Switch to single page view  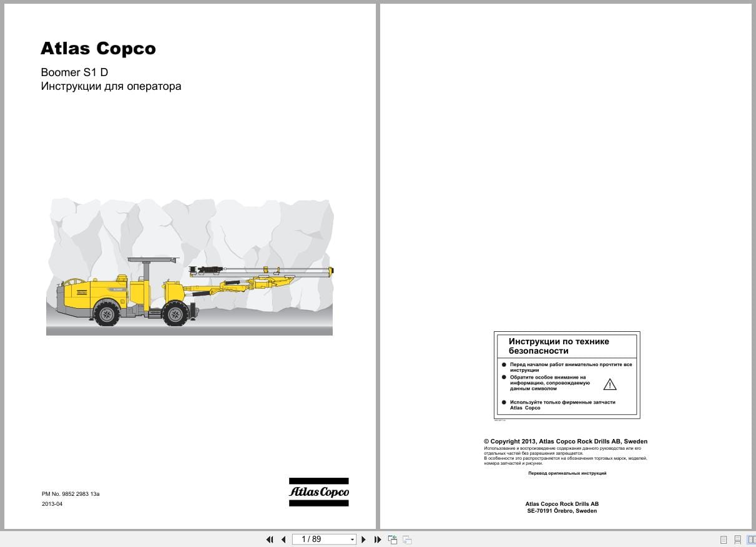pos(724,540)
